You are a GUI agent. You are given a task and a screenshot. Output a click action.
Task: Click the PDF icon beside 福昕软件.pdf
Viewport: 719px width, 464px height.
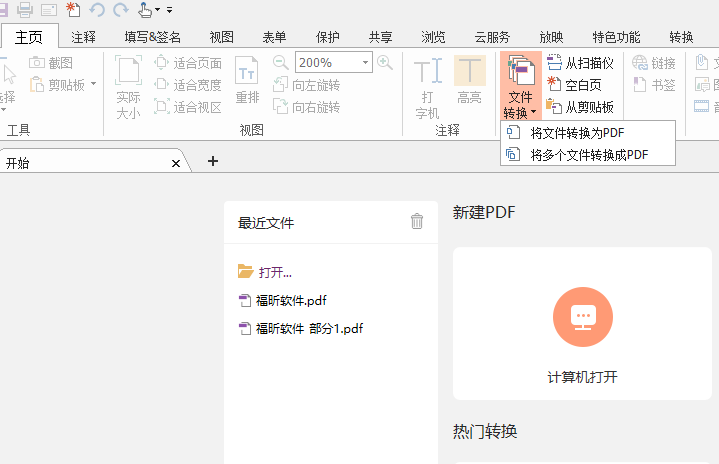(x=245, y=300)
